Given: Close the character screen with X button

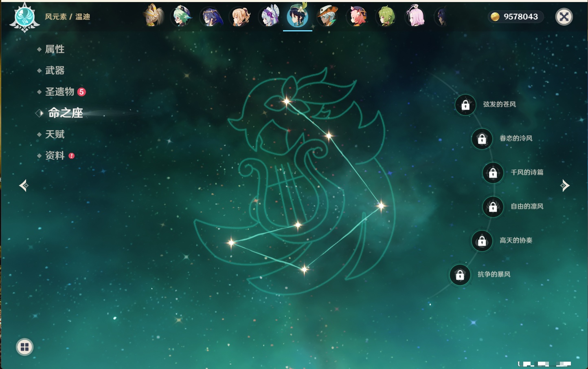Looking at the screenshot, I should 564,17.
